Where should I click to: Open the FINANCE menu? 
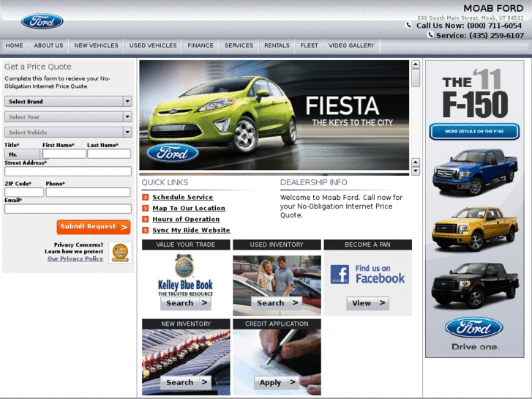point(201,45)
